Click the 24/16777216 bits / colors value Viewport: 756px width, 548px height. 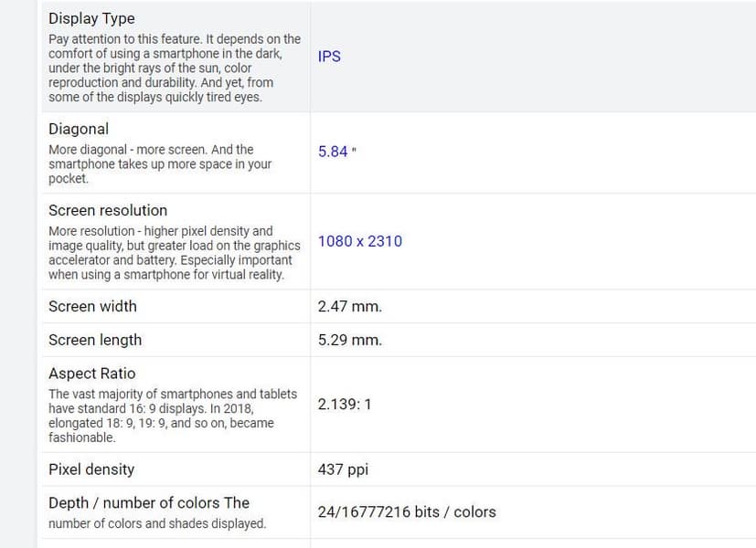[407, 512]
